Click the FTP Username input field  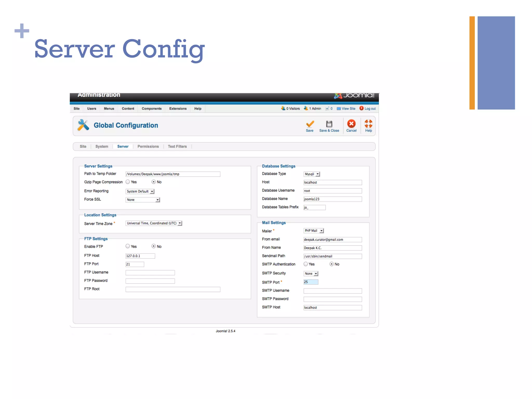pyautogui.click(x=150, y=272)
